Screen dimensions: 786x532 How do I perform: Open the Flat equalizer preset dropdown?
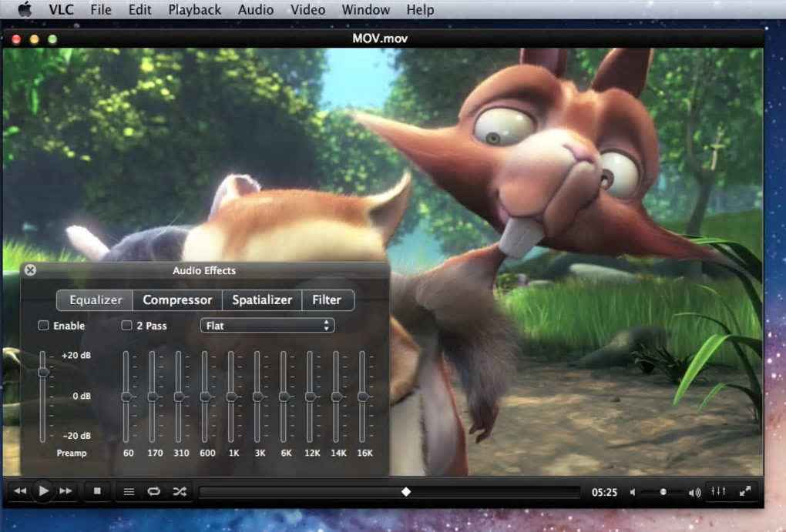coord(267,326)
